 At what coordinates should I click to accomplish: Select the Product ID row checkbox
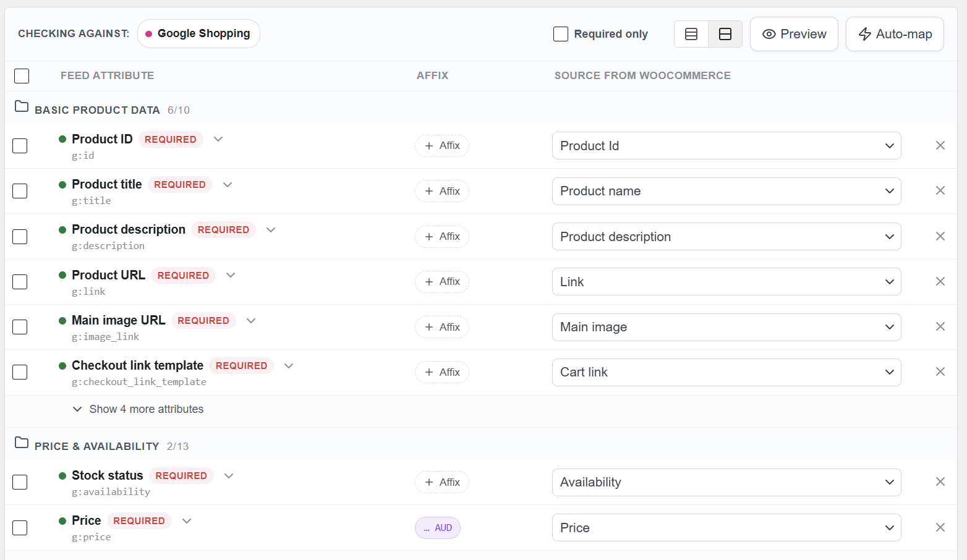pyautogui.click(x=20, y=146)
